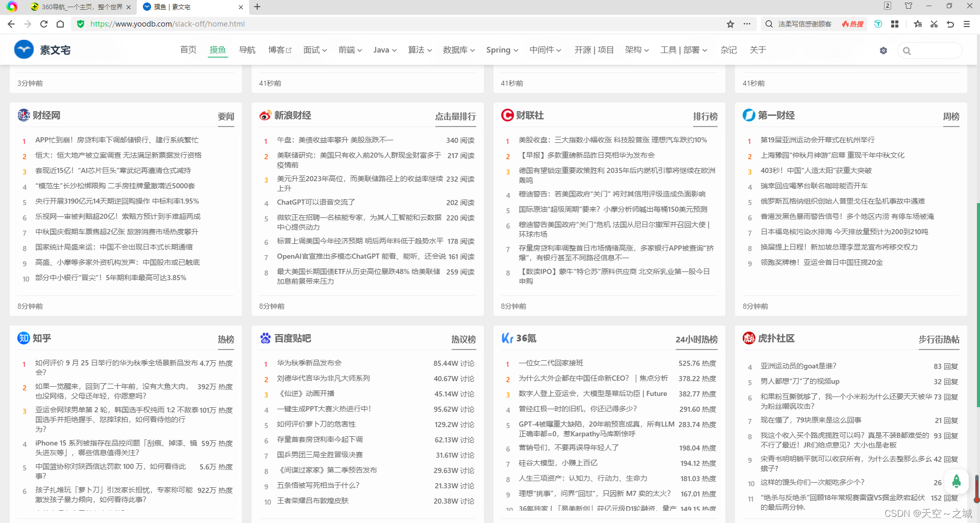Click the 36氪 logo icon
The width and height of the screenshot is (980, 523).
[x=507, y=338]
